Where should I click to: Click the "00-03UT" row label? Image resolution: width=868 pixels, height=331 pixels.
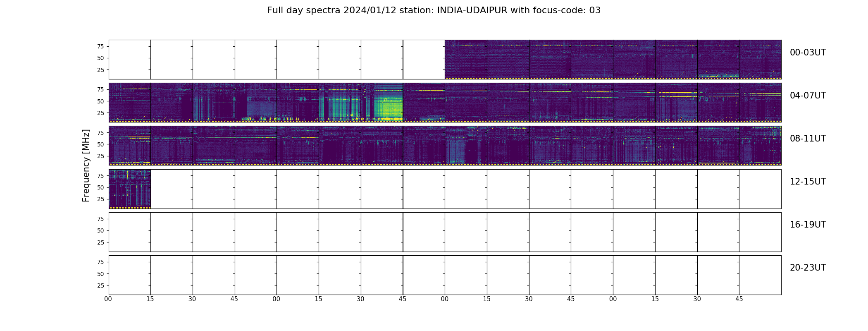tap(808, 53)
